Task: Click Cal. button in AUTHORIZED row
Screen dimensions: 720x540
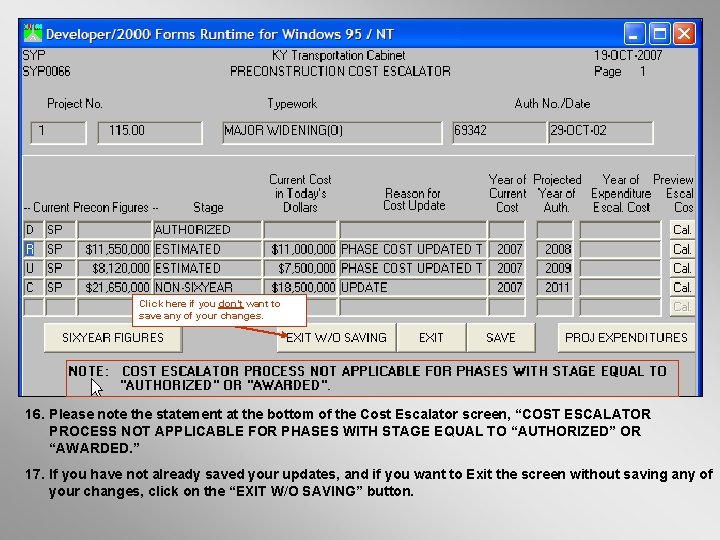Action: pyautogui.click(x=682, y=230)
